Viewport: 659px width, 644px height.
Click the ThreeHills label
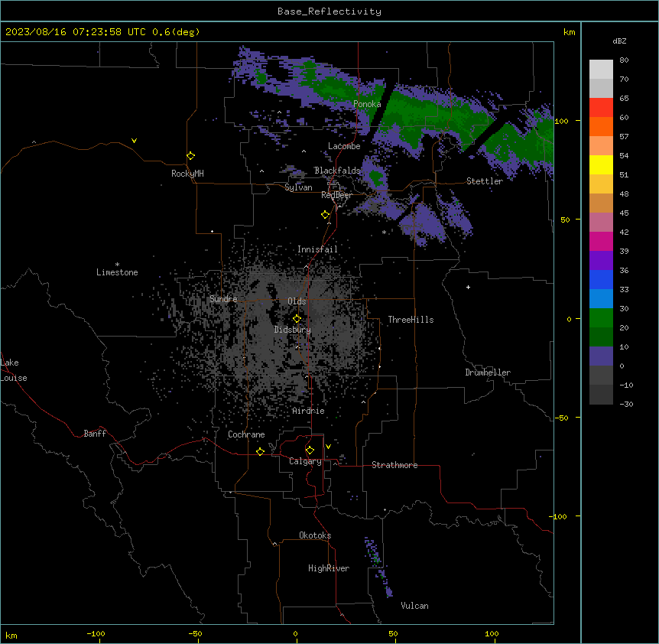(x=411, y=320)
